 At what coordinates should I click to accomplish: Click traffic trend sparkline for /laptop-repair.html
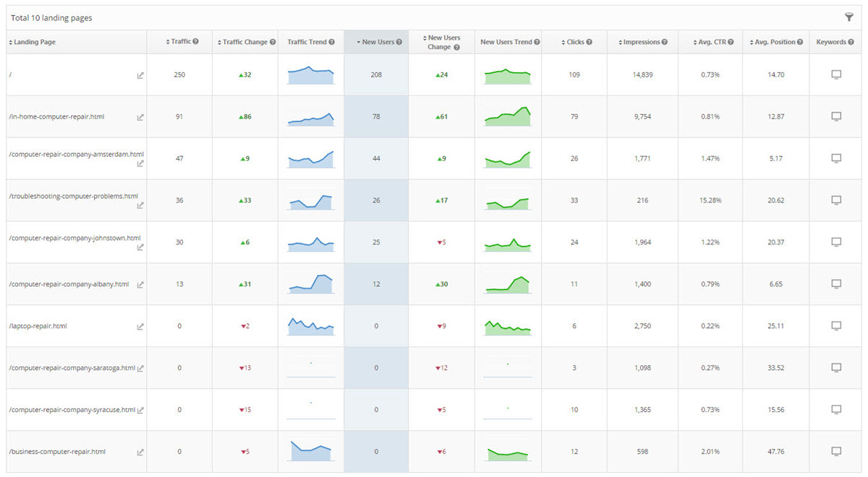tap(311, 326)
